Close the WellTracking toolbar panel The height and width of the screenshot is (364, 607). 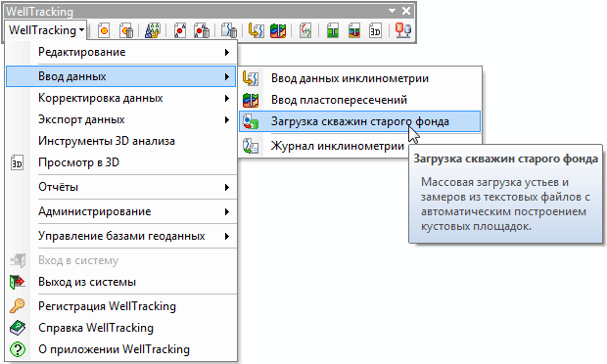(x=406, y=11)
